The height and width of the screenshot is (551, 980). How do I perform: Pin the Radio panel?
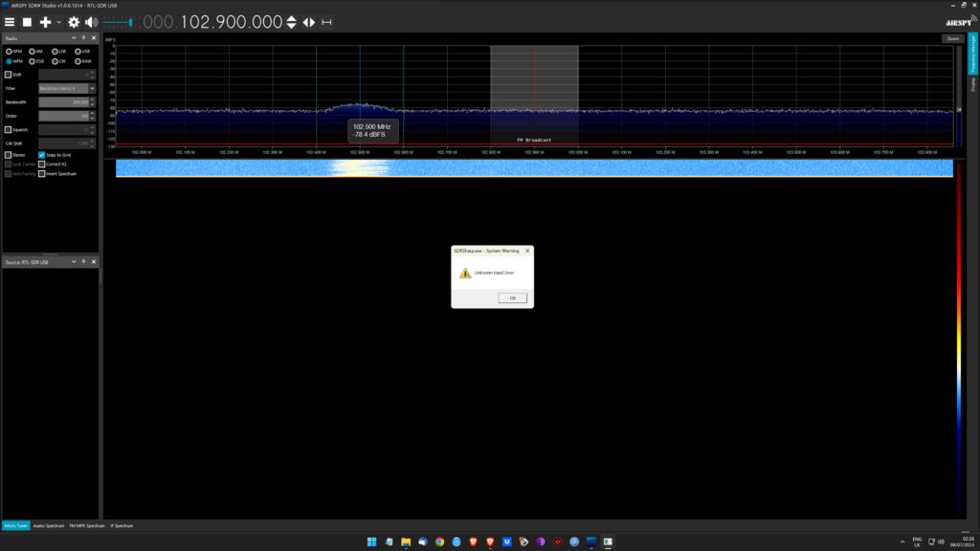[x=84, y=38]
